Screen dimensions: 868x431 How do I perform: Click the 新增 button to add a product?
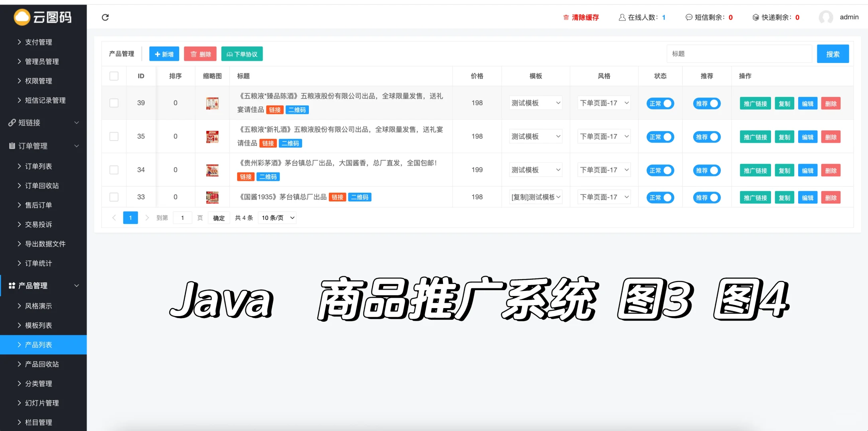[164, 53]
